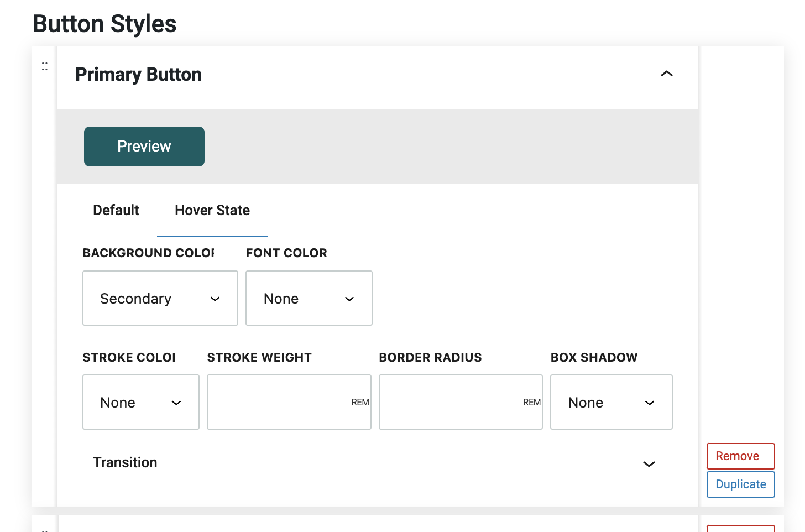Duplicate the Primary Button style

740,484
